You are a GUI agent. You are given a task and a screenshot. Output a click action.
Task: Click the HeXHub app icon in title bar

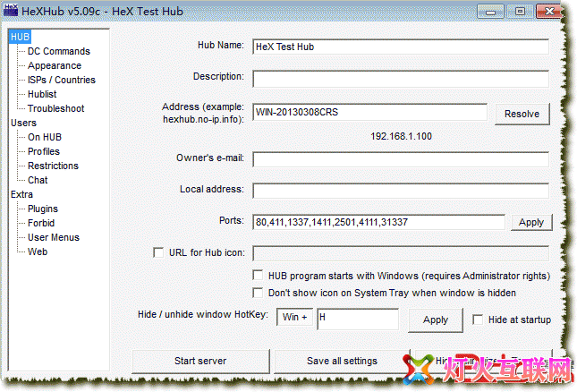[x=11, y=11]
